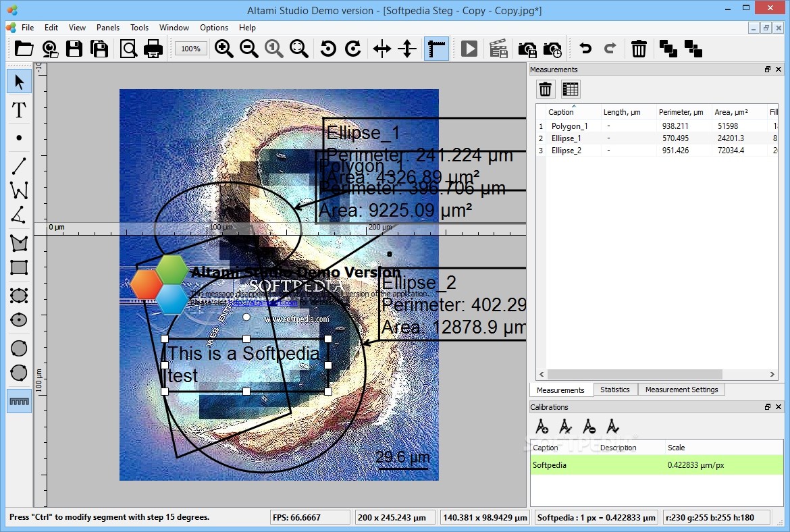Open print preview from the toolbar

(128, 49)
